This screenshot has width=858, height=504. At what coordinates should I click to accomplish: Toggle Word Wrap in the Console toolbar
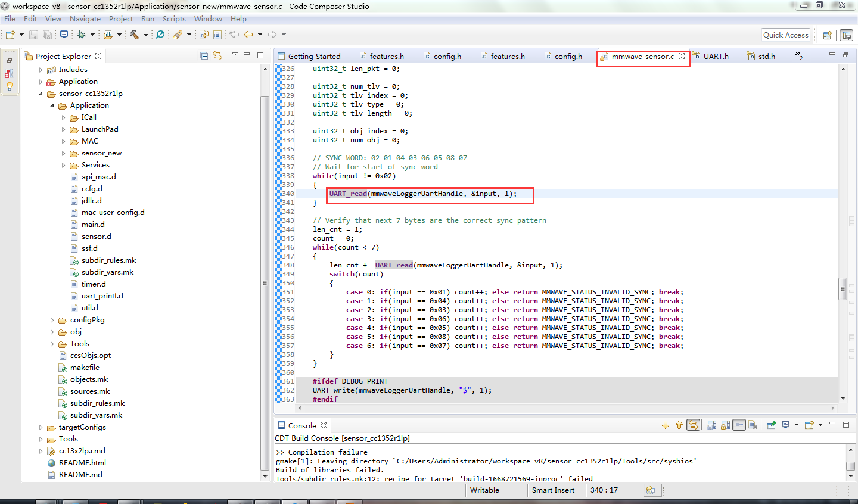(739, 425)
